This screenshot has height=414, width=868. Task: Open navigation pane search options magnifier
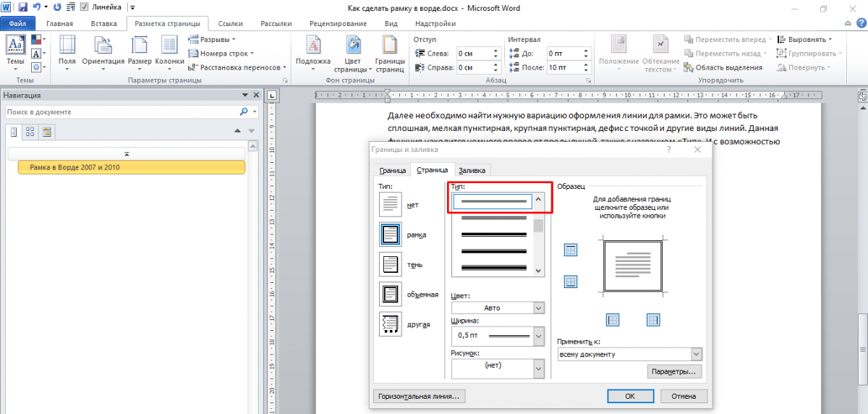tap(244, 112)
